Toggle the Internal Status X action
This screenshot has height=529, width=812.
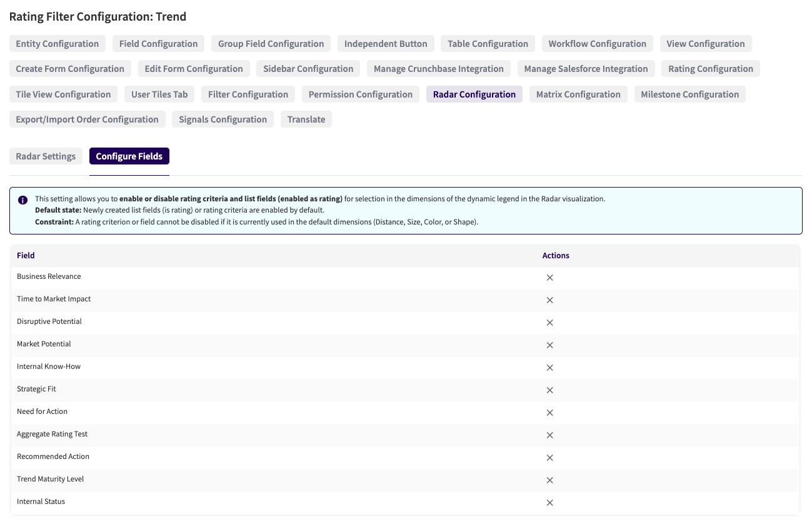(549, 503)
